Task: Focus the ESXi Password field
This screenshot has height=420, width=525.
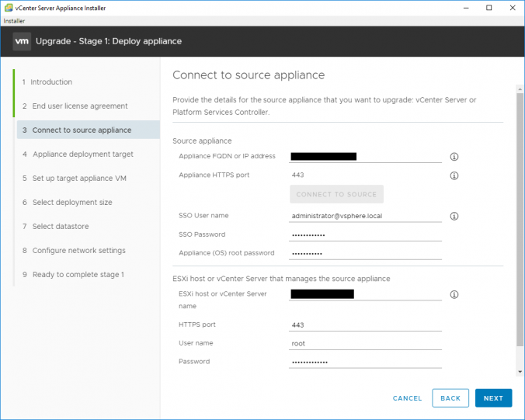Action: (x=365, y=362)
